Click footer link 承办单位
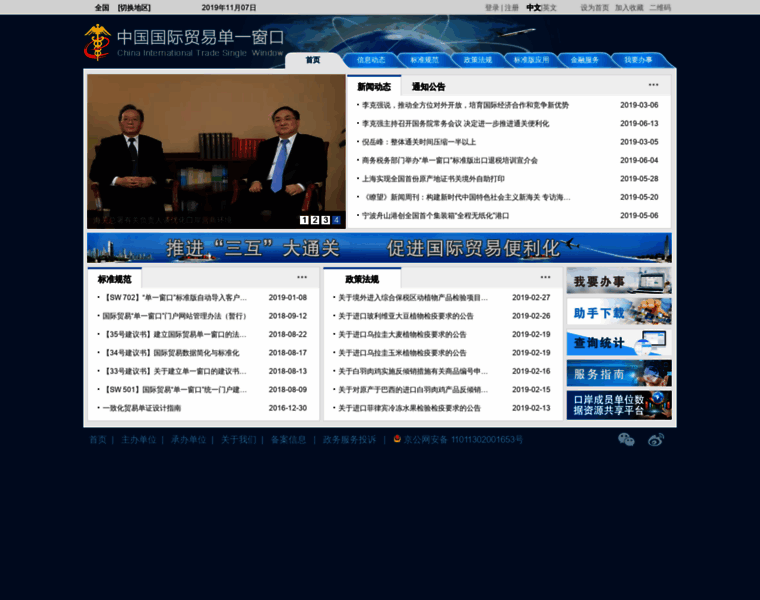 coord(188,440)
